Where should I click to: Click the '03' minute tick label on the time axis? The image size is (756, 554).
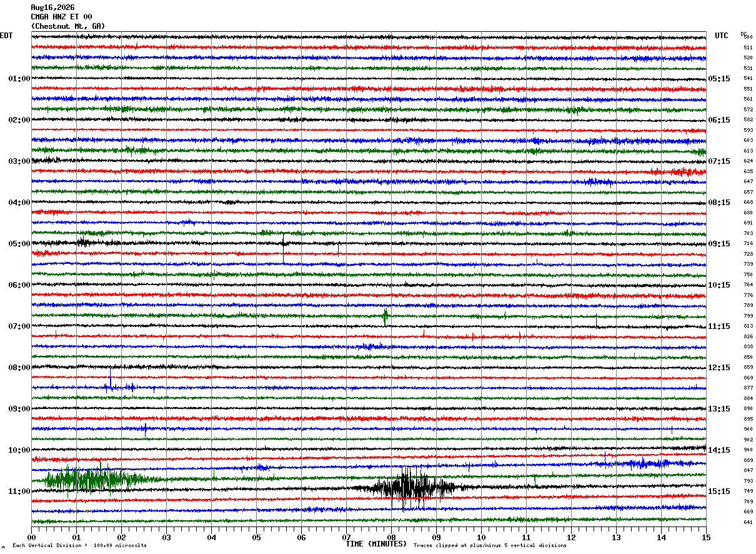166,537
